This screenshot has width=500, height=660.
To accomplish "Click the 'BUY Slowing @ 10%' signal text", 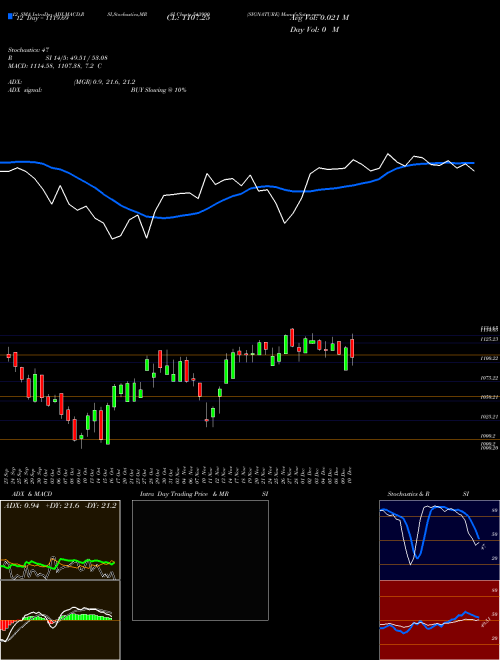I will point(159,90).
